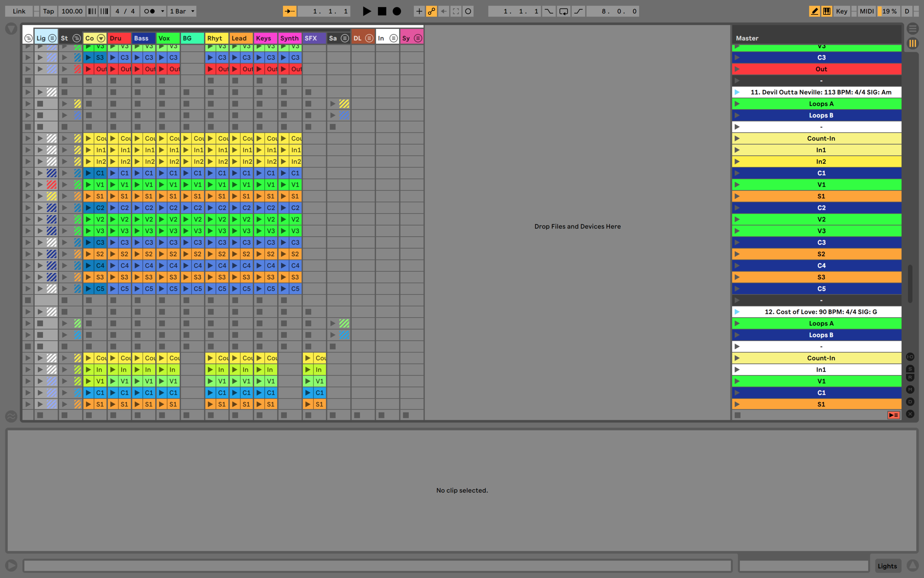Click the Master scene list scrollbar

point(910,283)
